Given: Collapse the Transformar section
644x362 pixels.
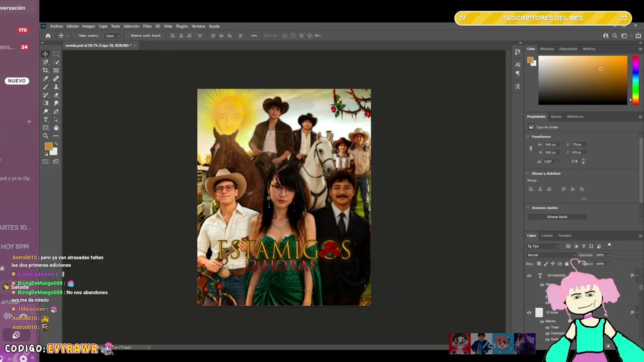Looking at the screenshot, I should coord(528,137).
